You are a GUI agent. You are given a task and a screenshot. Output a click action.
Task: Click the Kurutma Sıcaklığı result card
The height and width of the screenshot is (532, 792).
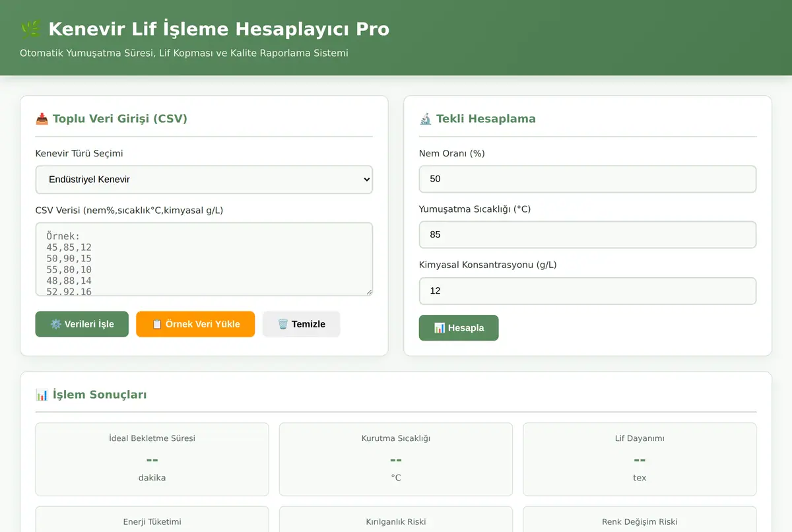[396, 459]
